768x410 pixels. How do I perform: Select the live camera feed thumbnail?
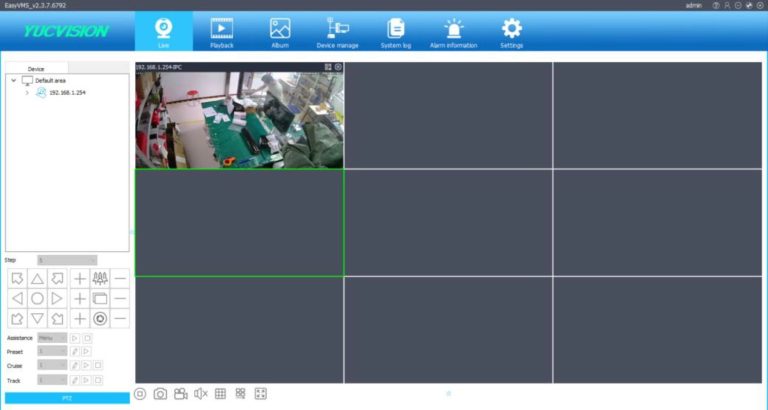tap(239, 120)
